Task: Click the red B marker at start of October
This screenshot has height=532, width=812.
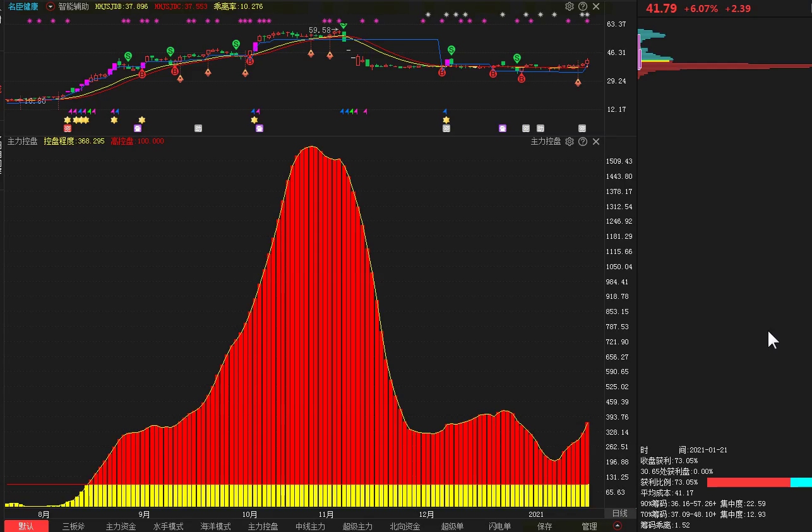Action: 250,61
